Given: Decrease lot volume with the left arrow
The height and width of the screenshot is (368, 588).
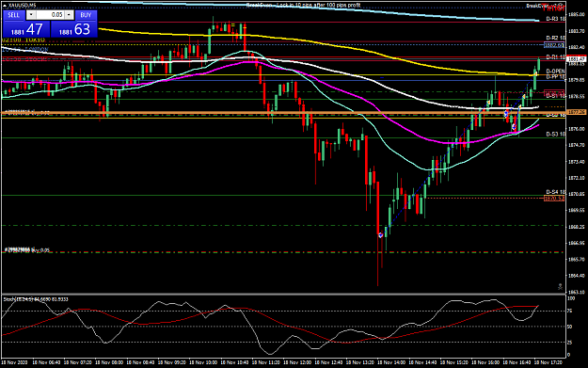Looking at the screenshot, I should [x=31, y=15].
